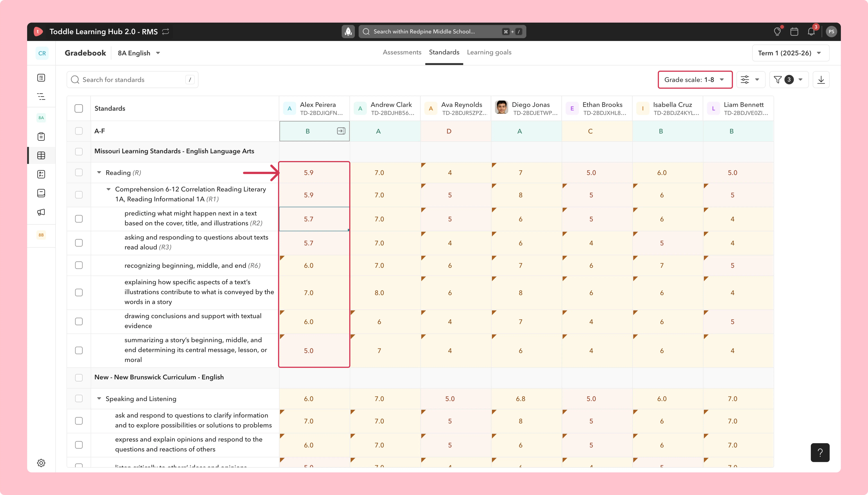Collapse the Speaking and Listening section
Viewport: 868px width, 495px height.
pyautogui.click(x=99, y=399)
